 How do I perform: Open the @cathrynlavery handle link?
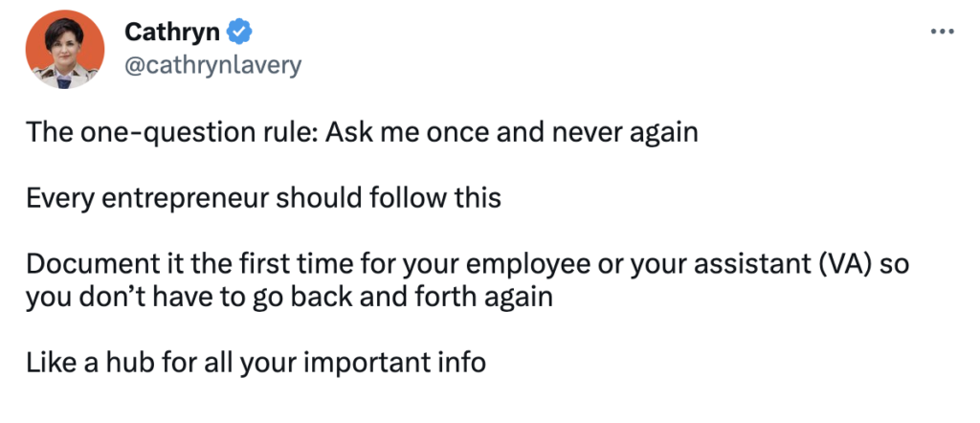[x=213, y=64]
